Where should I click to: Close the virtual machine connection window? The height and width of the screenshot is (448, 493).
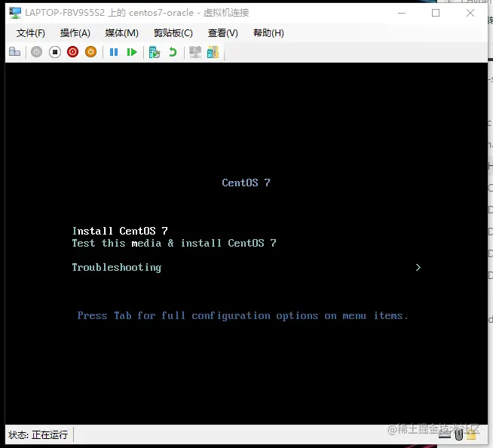coord(470,13)
